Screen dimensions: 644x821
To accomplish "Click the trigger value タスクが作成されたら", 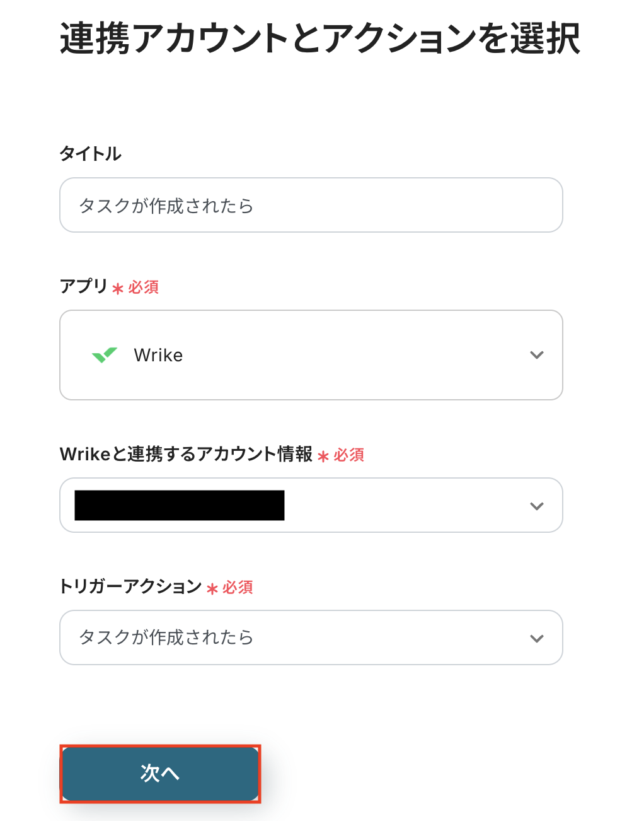I will click(166, 638).
